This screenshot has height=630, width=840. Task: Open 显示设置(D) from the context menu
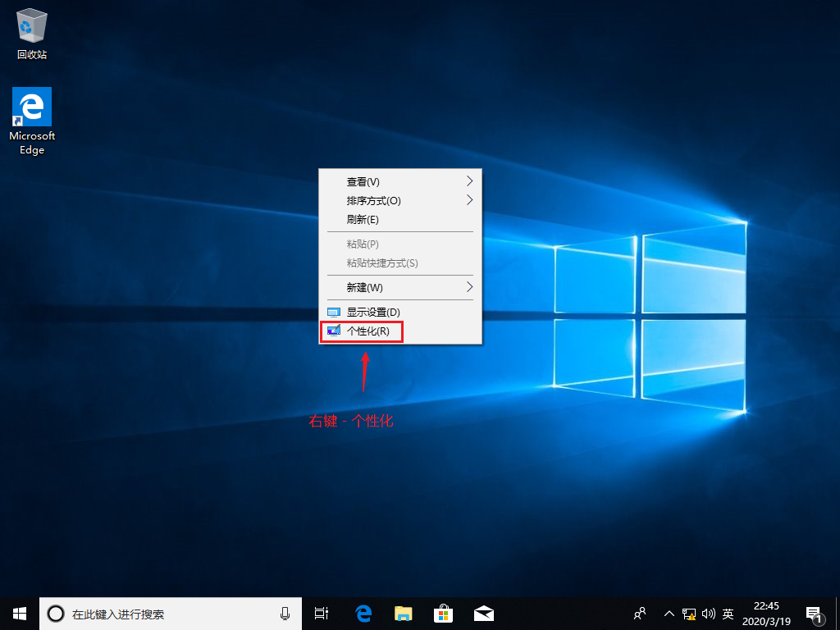[x=372, y=312]
